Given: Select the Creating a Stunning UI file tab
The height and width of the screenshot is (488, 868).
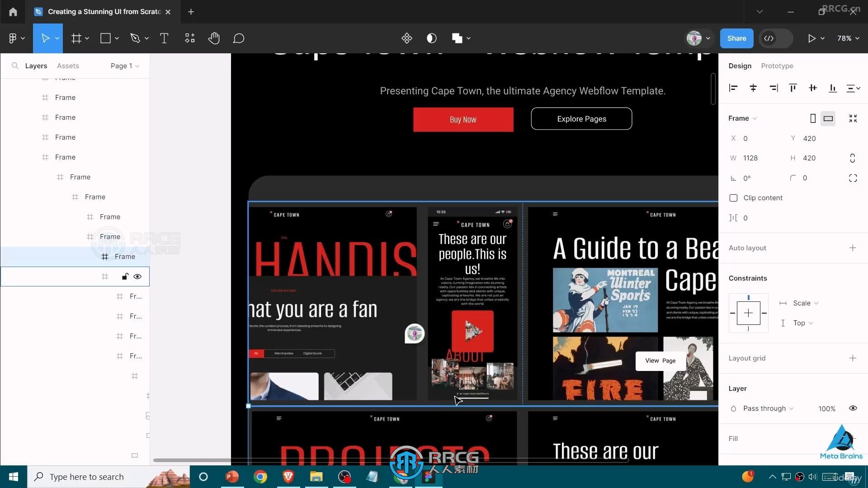Looking at the screenshot, I should 103,12.
